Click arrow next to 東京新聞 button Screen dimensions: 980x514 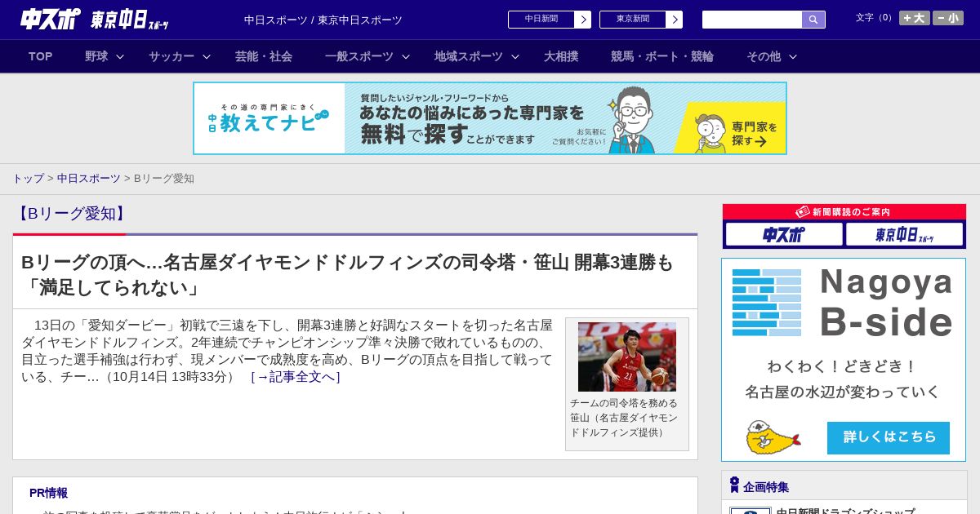pyautogui.click(x=675, y=20)
